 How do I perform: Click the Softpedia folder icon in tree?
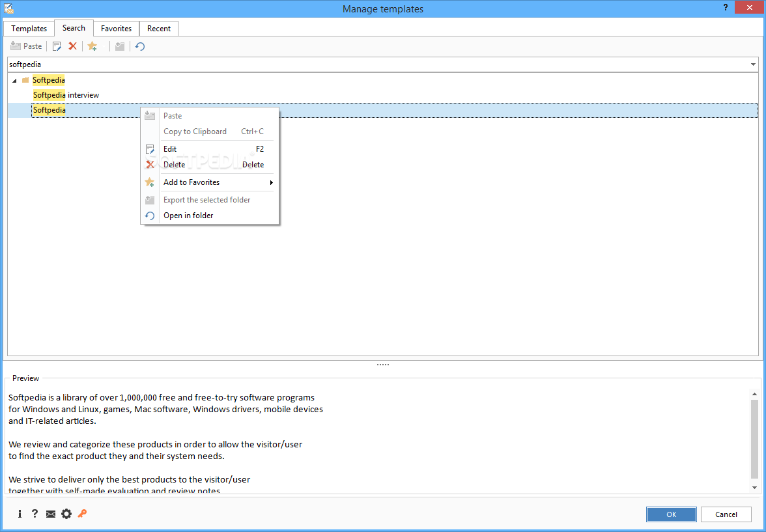coord(25,80)
